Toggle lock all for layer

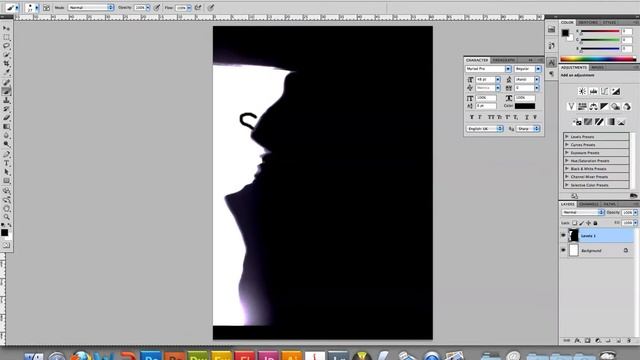tap(595, 223)
